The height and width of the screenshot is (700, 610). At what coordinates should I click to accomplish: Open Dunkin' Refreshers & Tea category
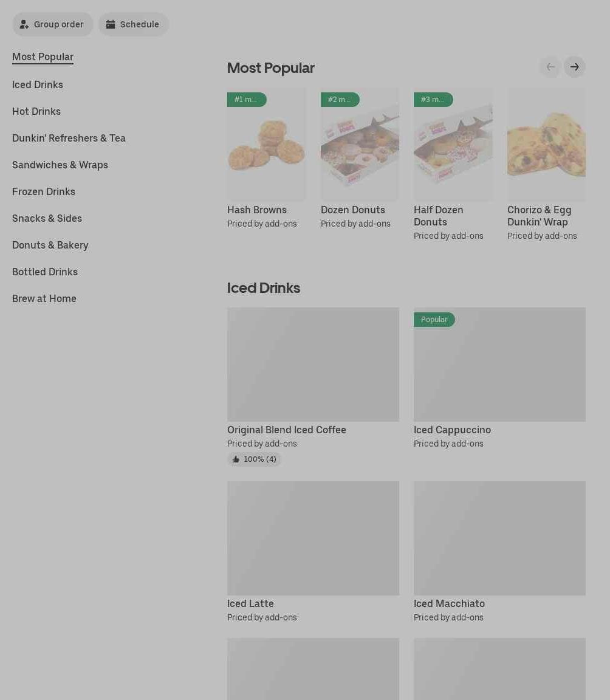tap(69, 138)
